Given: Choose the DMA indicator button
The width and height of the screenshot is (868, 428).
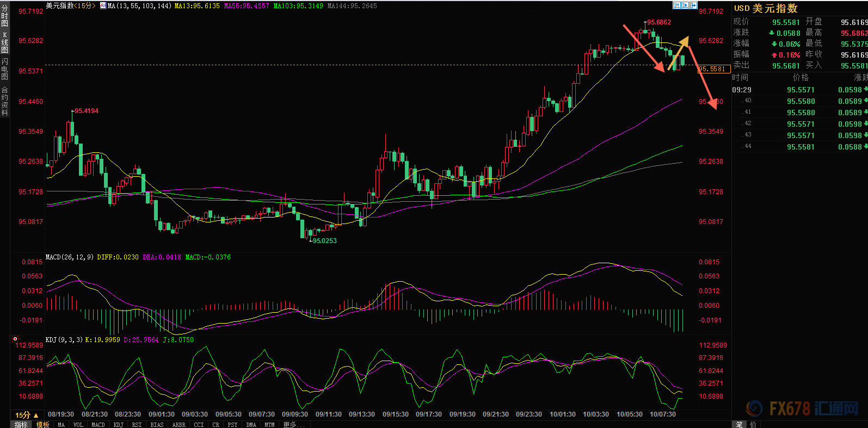Looking at the screenshot, I should coord(251,425).
